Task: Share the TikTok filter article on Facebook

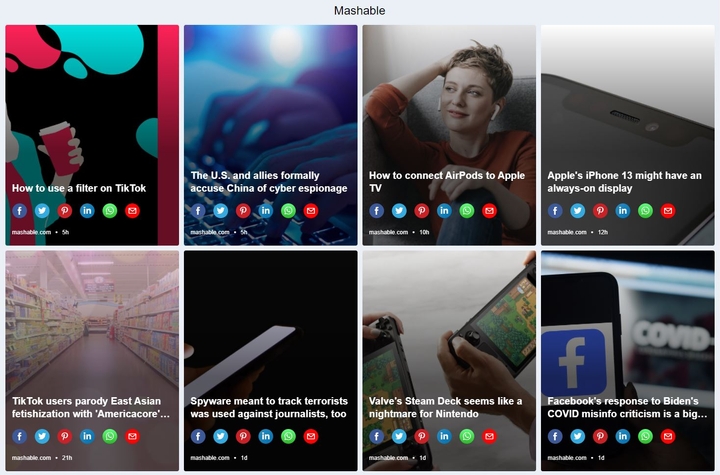Action: point(19,211)
